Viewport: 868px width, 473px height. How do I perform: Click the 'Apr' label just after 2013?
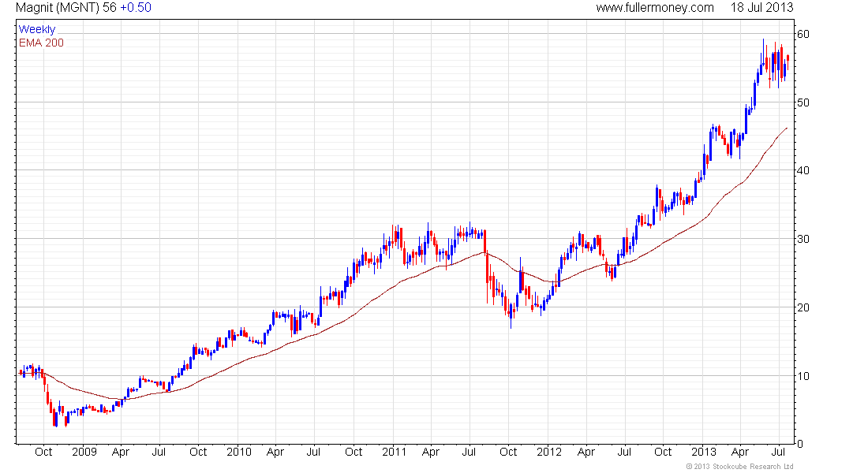point(740,452)
